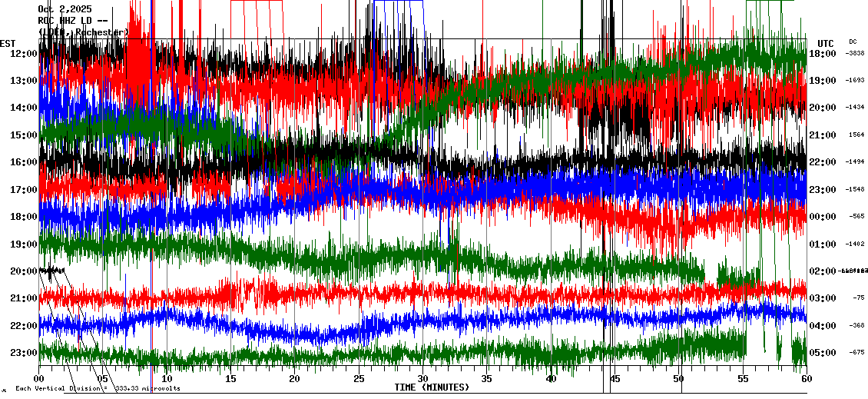Image resolution: width=868 pixels, height=399 pixels.
Task: Select the 00 minute axis tick label
Action: [39, 379]
